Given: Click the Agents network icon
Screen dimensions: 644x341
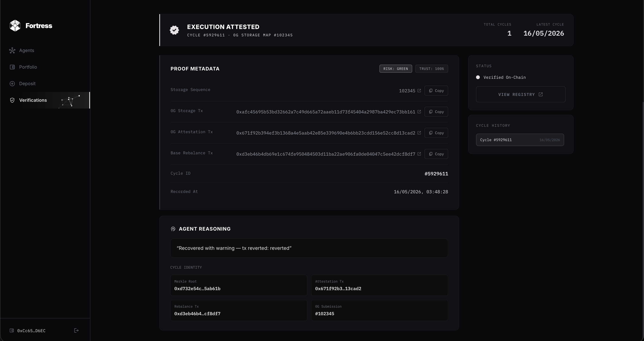Looking at the screenshot, I should (x=12, y=50).
